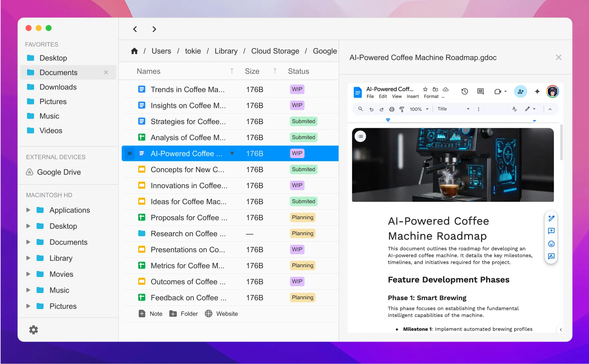Click the Gemini sparkle icon
589x364 pixels.
[x=537, y=91]
